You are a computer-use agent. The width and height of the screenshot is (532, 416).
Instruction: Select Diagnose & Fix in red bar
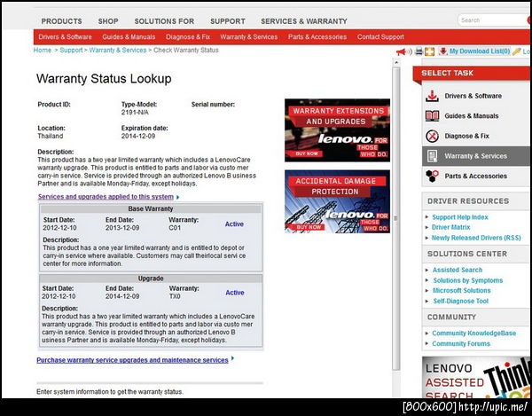(x=188, y=36)
